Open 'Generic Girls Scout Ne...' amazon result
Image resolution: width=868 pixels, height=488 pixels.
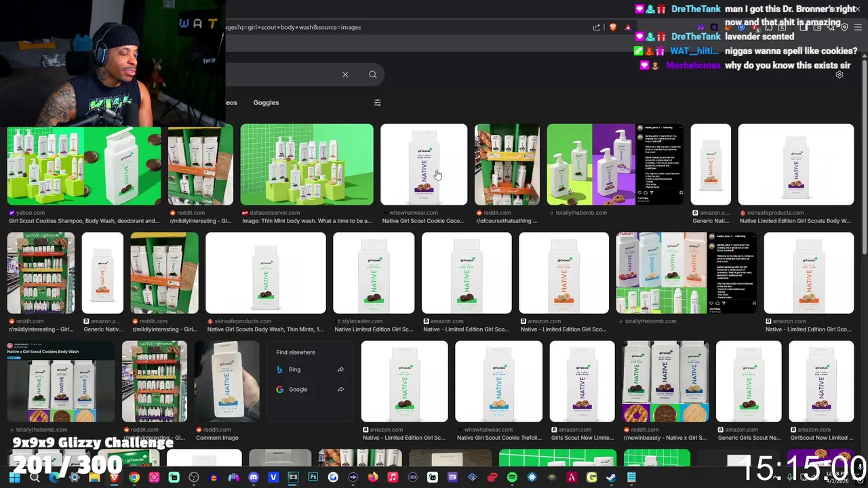(x=749, y=438)
